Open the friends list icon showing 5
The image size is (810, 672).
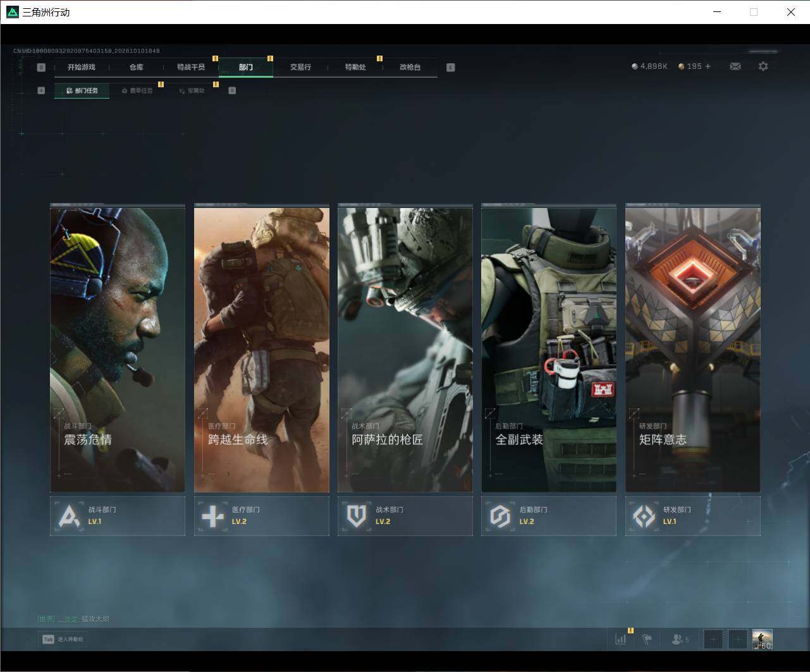pyautogui.click(x=680, y=639)
